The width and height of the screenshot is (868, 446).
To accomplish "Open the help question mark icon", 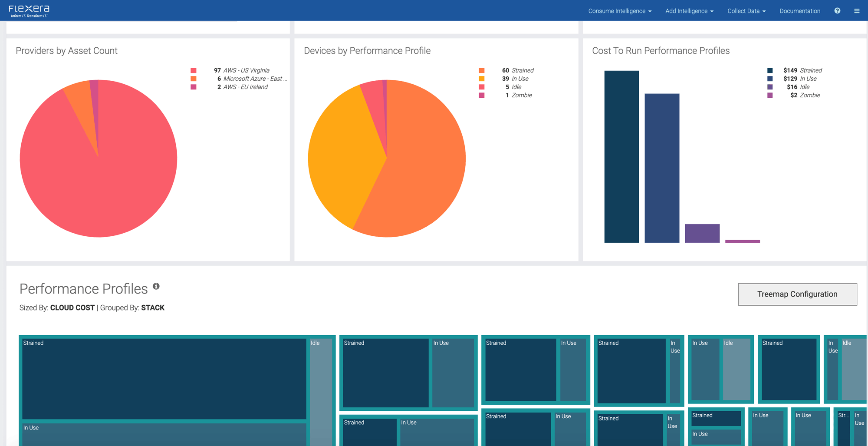I will 837,11.
